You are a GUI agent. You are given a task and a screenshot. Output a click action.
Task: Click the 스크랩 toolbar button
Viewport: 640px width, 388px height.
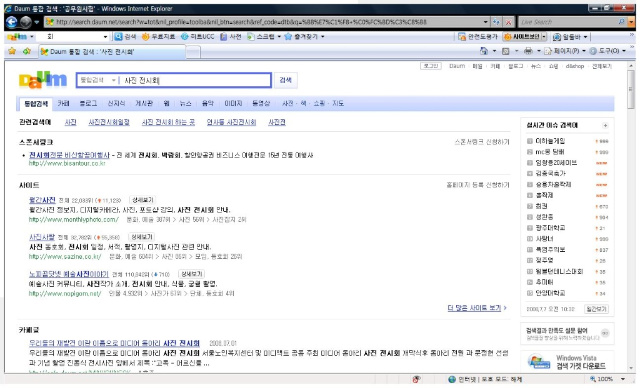pyautogui.click(x=261, y=37)
